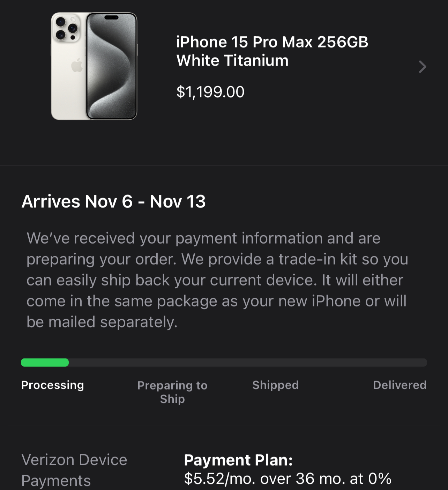Tap the Dynamic Island on the pictured iPhone
Image resolution: width=448 pixels, height=490 pixels.
point(111,17)
